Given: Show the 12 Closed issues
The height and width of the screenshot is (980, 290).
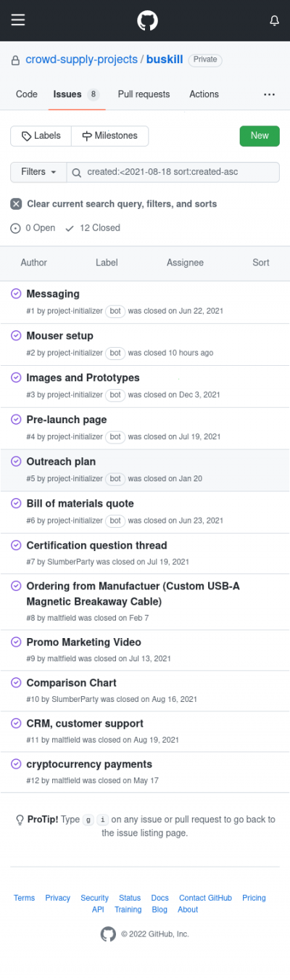Looking at the screenshot, I should [92, 228].
